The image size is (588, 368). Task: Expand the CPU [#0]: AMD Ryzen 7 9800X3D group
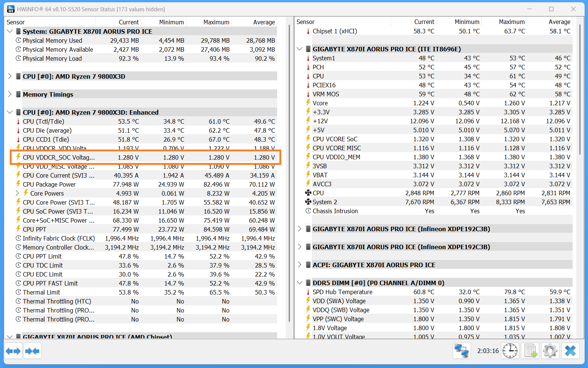tap(10, 76)
